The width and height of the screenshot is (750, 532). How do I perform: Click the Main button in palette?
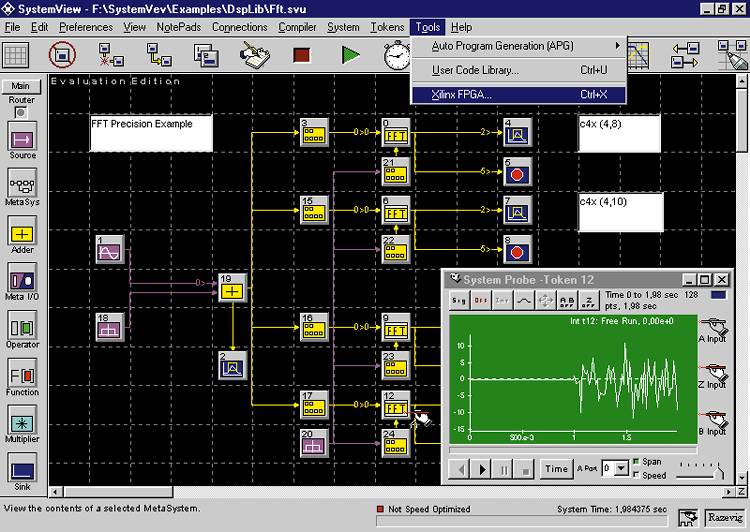point(21,86)
